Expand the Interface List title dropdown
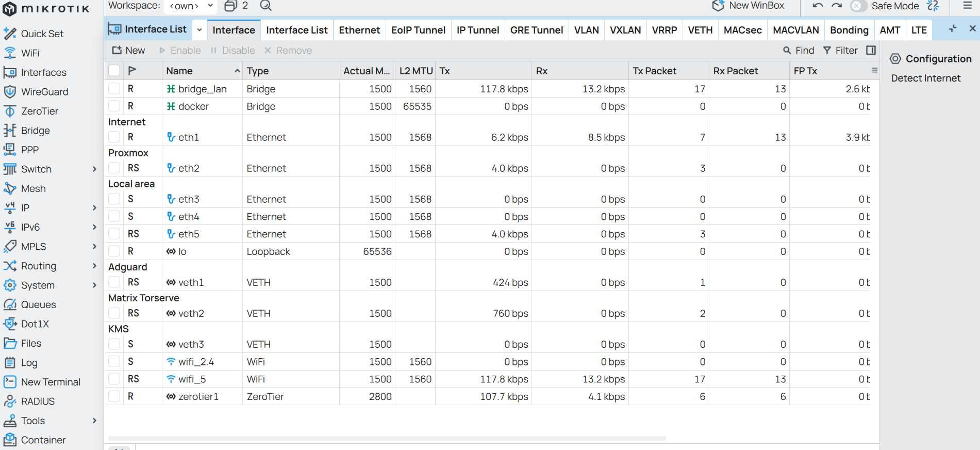This screenshot has height=450, width=980. (x=199, y=30)
